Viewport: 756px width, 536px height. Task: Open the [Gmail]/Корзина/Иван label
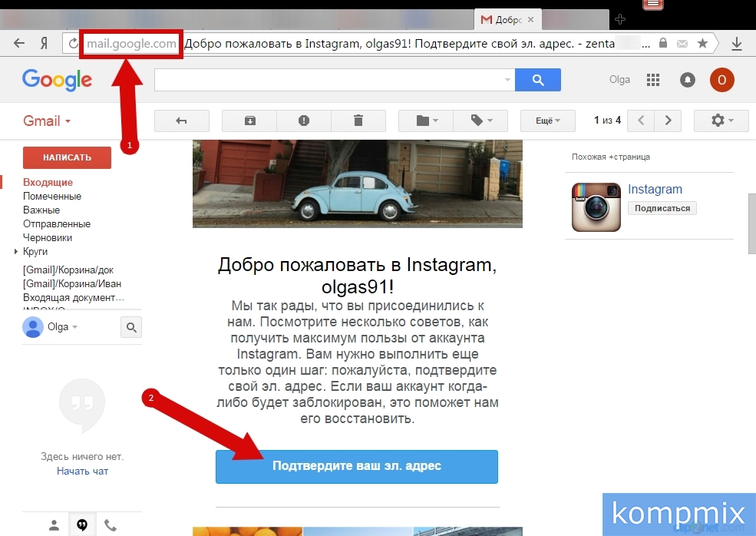click(x=72, y=284)
